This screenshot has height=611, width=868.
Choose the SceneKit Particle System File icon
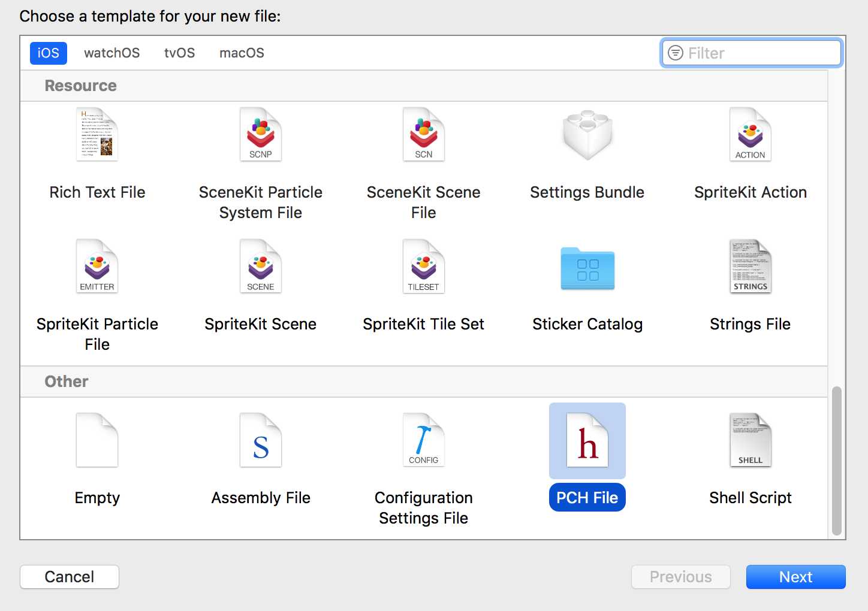click(x=261, y=134)
